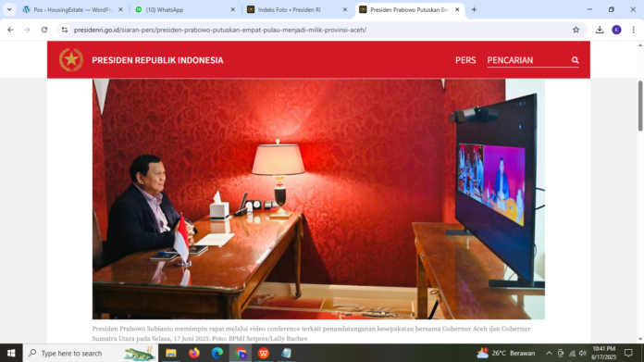Viewport: 644px width, 362px height.
Task: Bookmark this page with the star icon
Action: click(576, 30)
